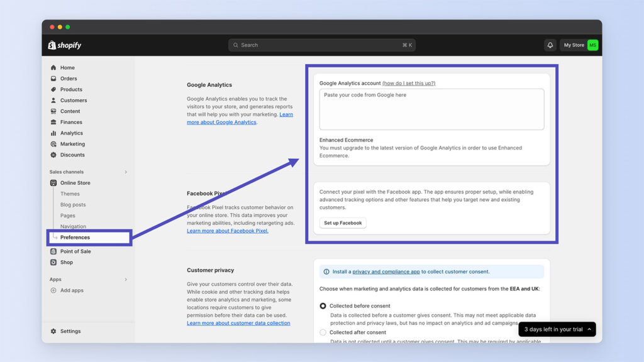
Task: Open Orders via its sidebar icon
Action: coord(53,79)
